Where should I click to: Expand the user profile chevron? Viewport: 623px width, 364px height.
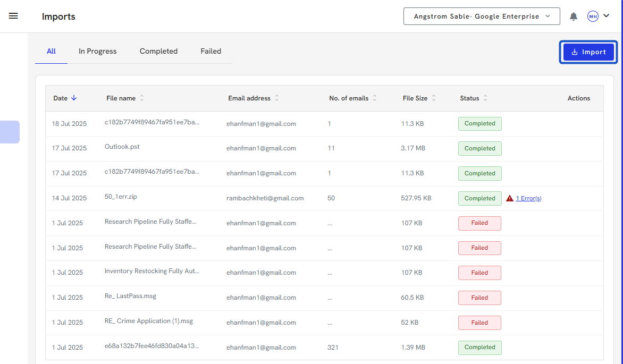click(607, 16)
